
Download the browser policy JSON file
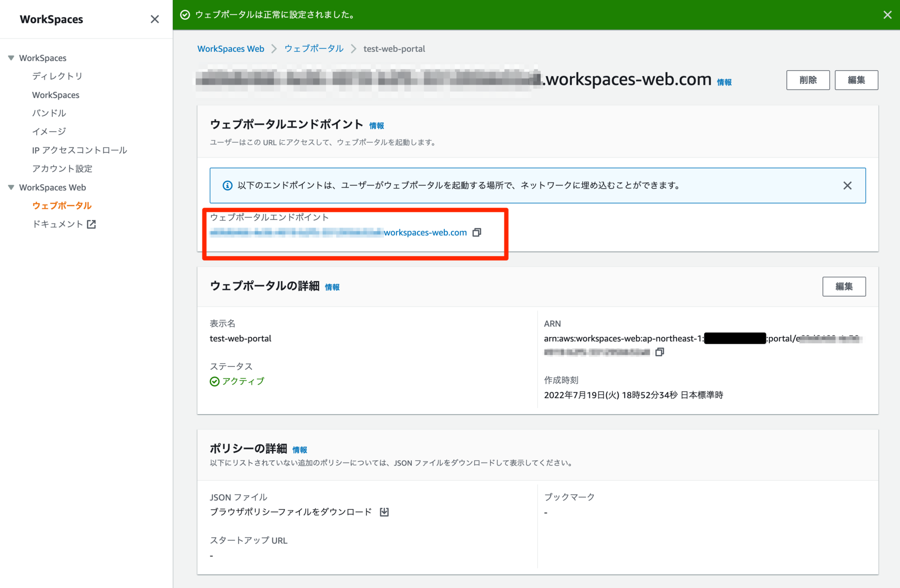coord(384,512)
